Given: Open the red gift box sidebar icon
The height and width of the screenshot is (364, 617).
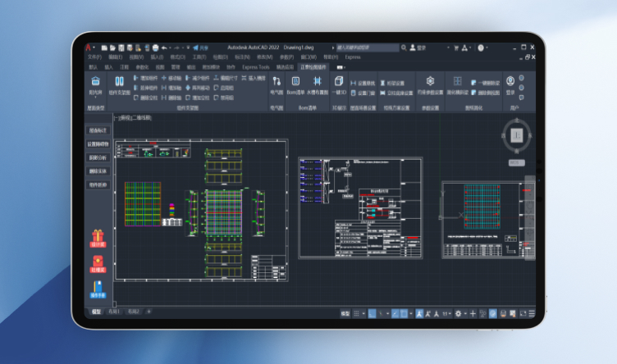Looking at the screenshot, I should (x=98, y=237).
